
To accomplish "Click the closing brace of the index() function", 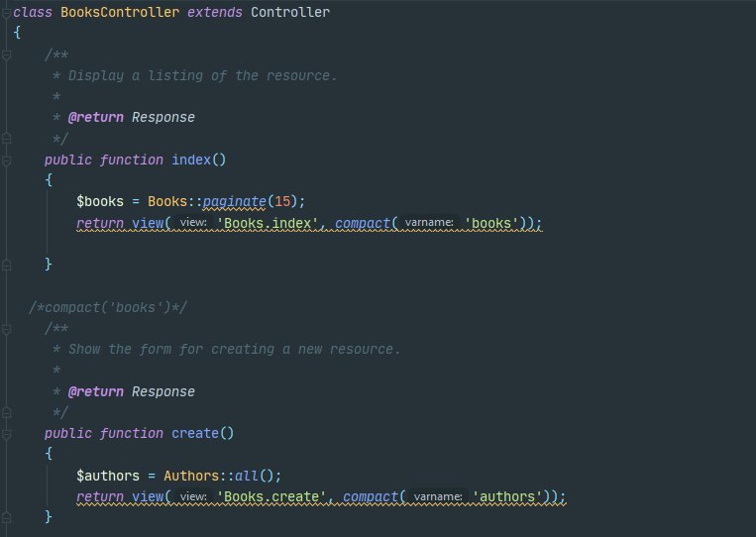I will [49, 265].
